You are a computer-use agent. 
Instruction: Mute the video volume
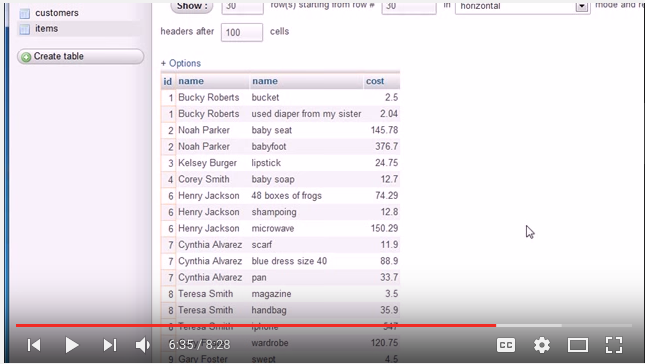142,345
